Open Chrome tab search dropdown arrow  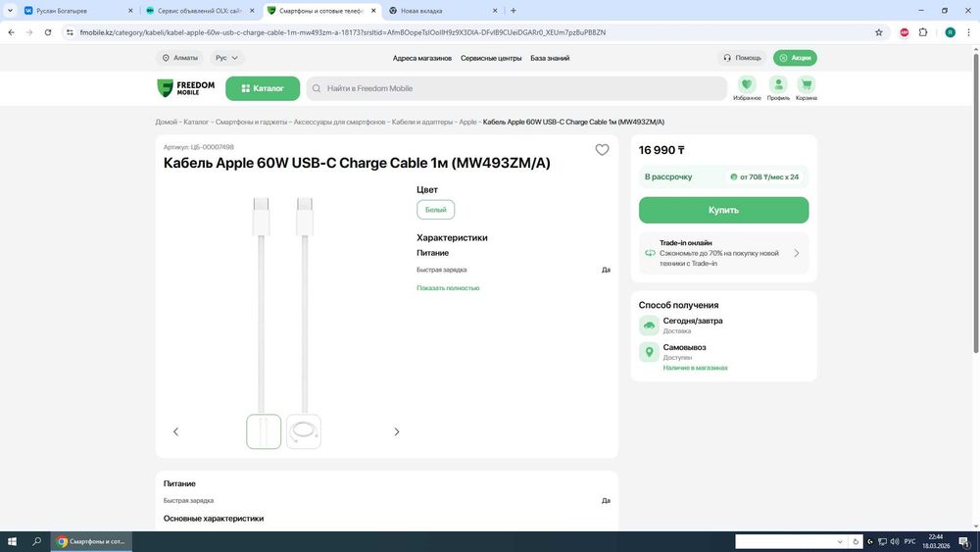10,11
